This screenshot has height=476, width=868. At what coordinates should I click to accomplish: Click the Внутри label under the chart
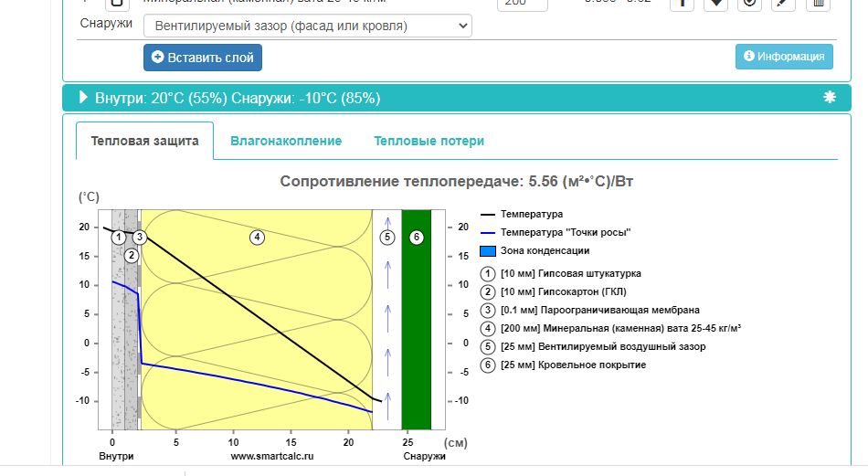point(116,457)
